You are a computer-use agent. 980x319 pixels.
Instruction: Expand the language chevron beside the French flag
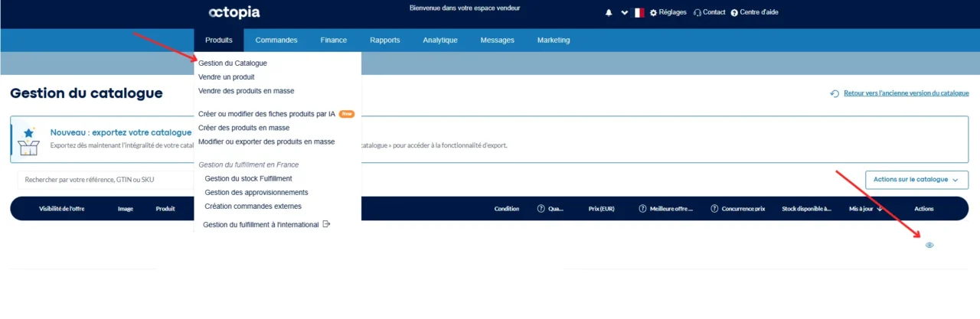[x=625, y=12]
